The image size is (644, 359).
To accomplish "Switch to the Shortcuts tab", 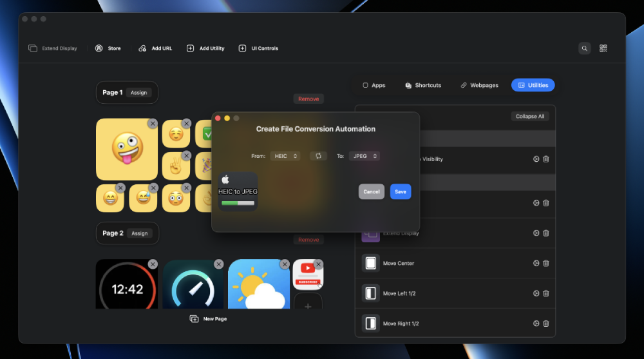I will click(423, 85).
